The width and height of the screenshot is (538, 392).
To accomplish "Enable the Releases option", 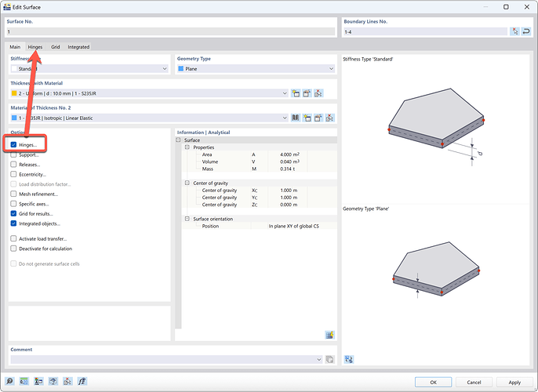I will (13, 165).
